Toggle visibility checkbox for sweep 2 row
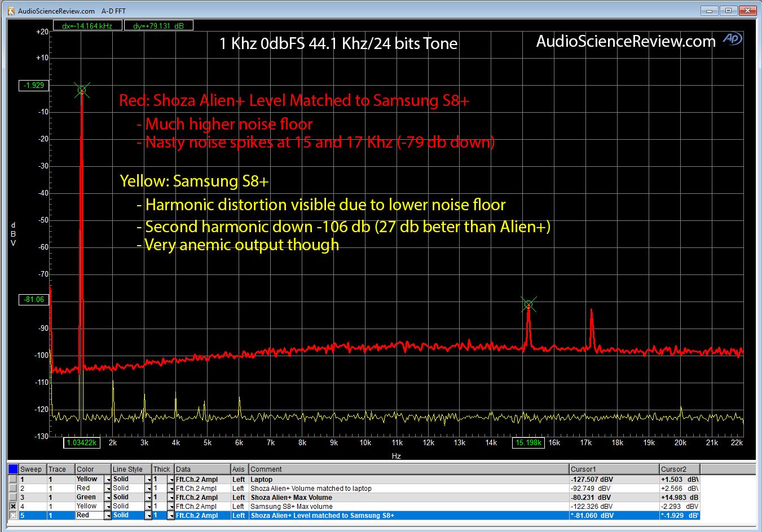Screen dimensions: 762x532 click(13, 489)
